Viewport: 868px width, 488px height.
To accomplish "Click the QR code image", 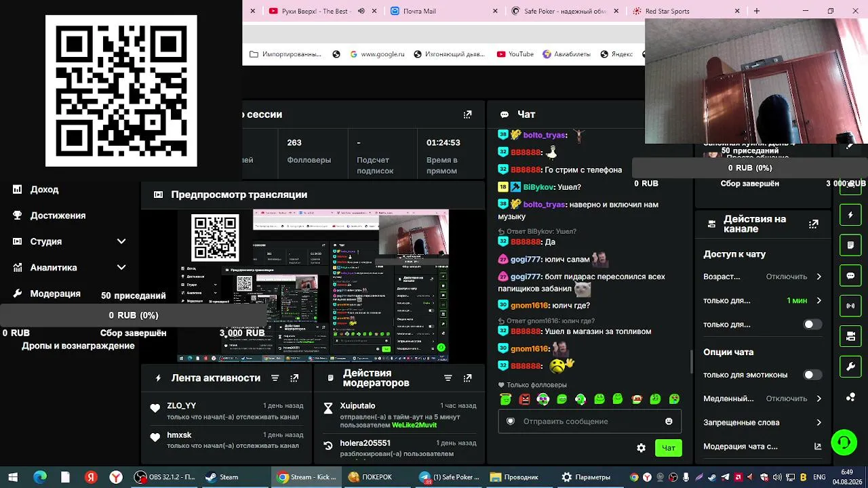I will [x=121, y=91].
